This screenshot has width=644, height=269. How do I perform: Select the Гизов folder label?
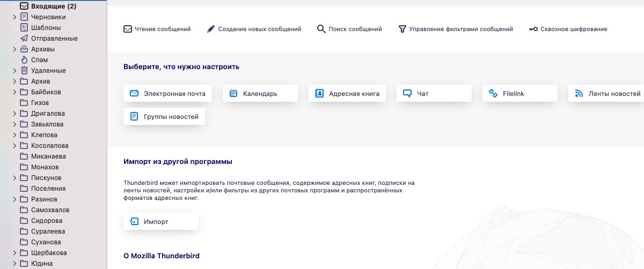coord(40,103)
